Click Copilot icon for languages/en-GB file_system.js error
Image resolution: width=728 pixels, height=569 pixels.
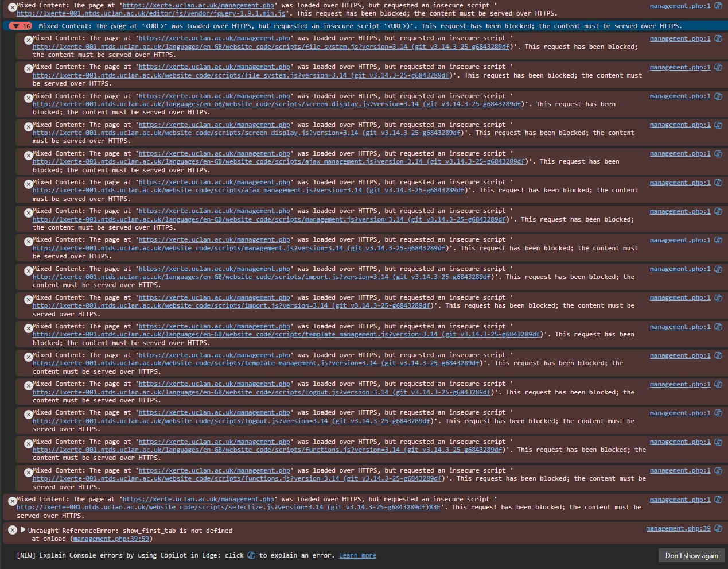click(718, 38)
